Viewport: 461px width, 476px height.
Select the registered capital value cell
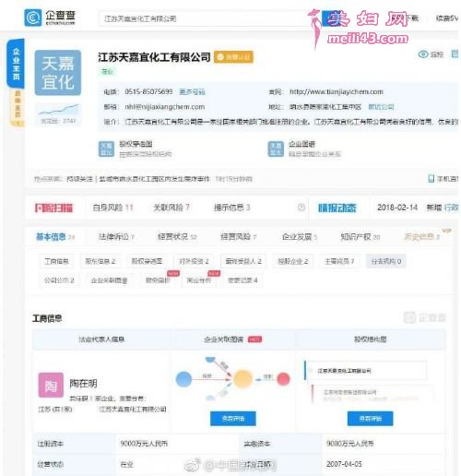(177, 444)
